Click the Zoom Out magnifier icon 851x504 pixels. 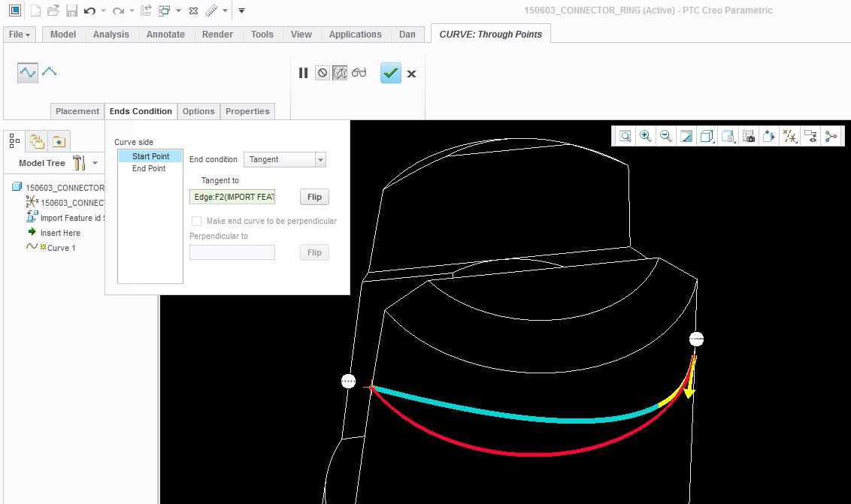665,136
